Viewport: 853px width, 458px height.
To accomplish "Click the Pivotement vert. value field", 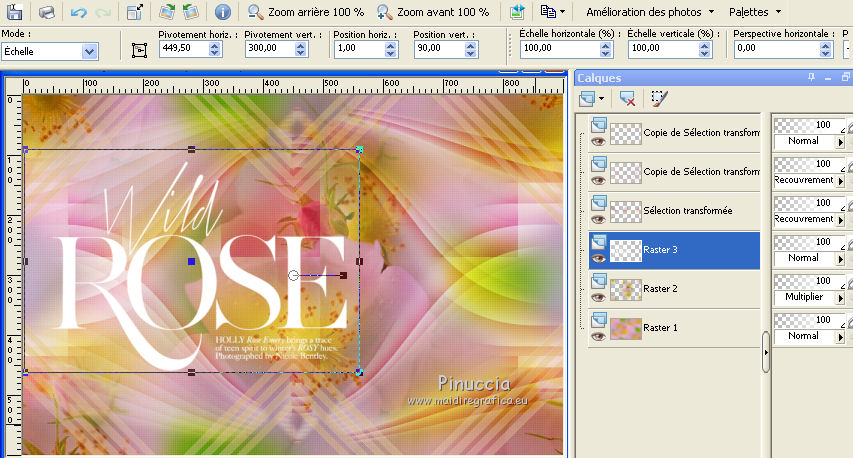I will [x=270, y=48].
